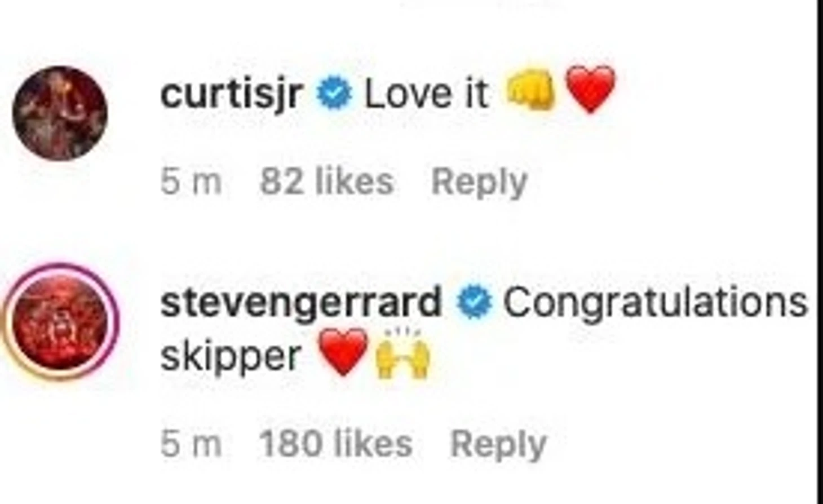Click the red heart after "skipper"
Image resolution: width=823 pixels, height=504 pixels.
tap(343, 353)
